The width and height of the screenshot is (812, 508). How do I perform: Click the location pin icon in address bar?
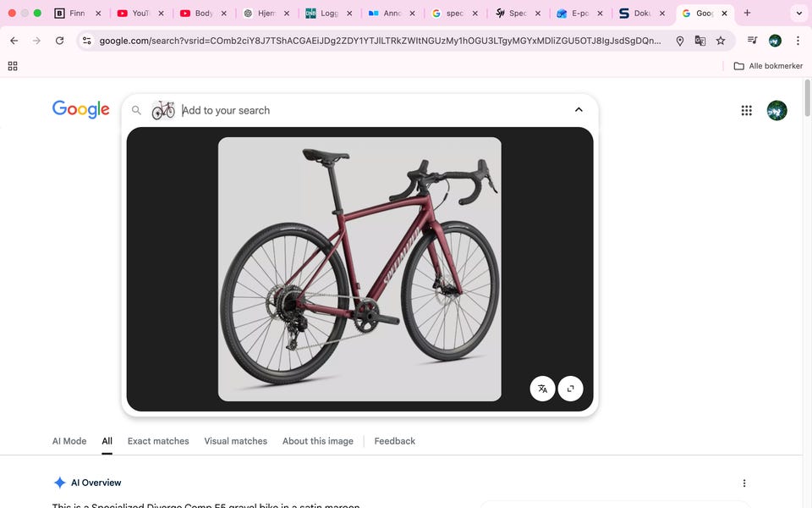680,41
